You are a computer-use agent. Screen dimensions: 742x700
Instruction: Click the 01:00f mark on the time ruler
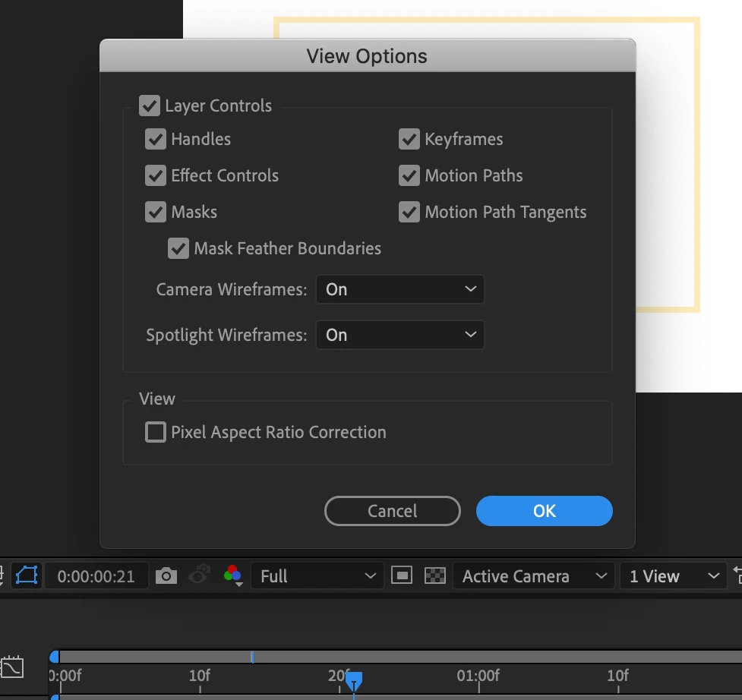tap(478, 676)
